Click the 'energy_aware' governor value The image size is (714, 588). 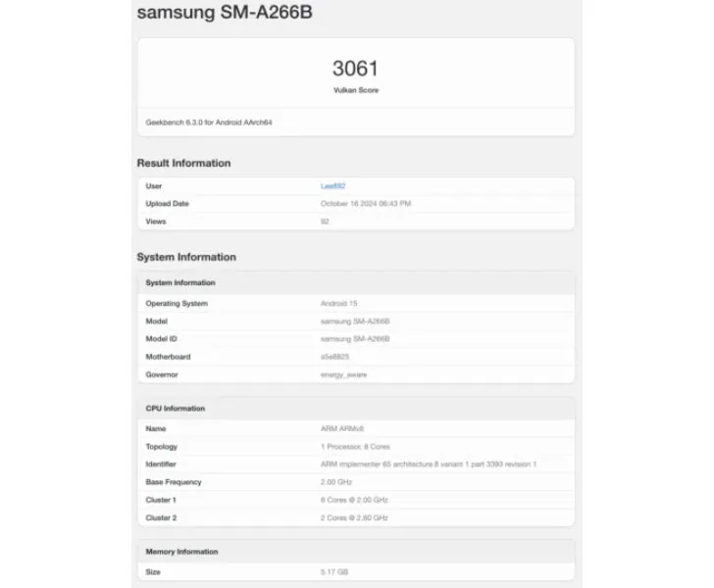(344, 375)
